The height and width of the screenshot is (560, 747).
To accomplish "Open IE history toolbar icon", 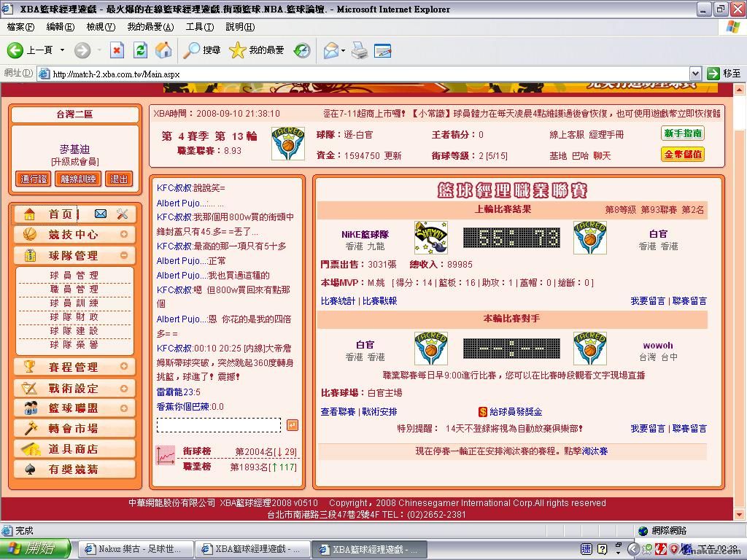I will click(x=301, y=50).
